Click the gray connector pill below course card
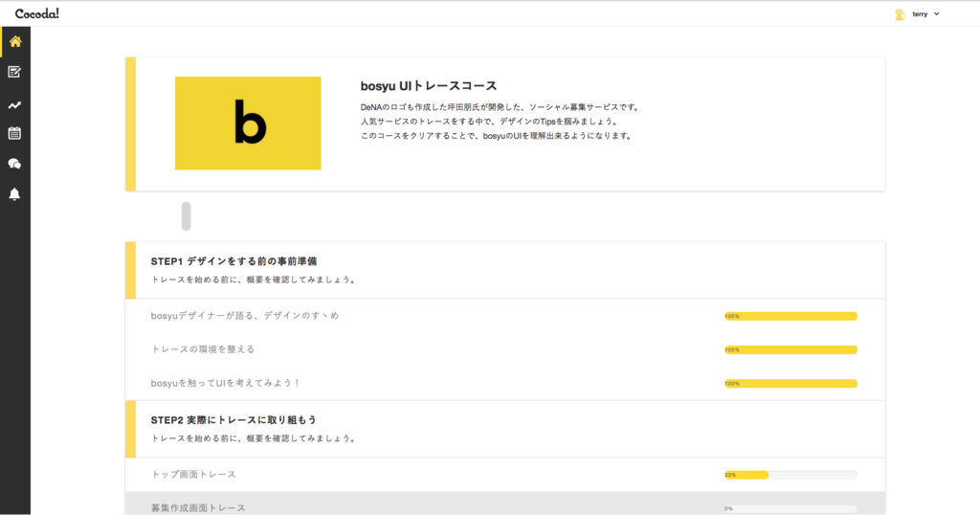980x515 pixels. coord(187,216)
